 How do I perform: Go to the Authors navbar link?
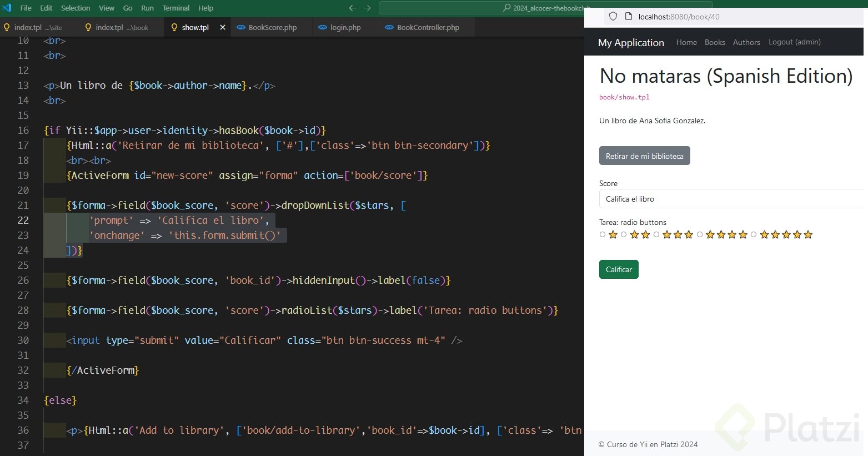tap(746, 42)
